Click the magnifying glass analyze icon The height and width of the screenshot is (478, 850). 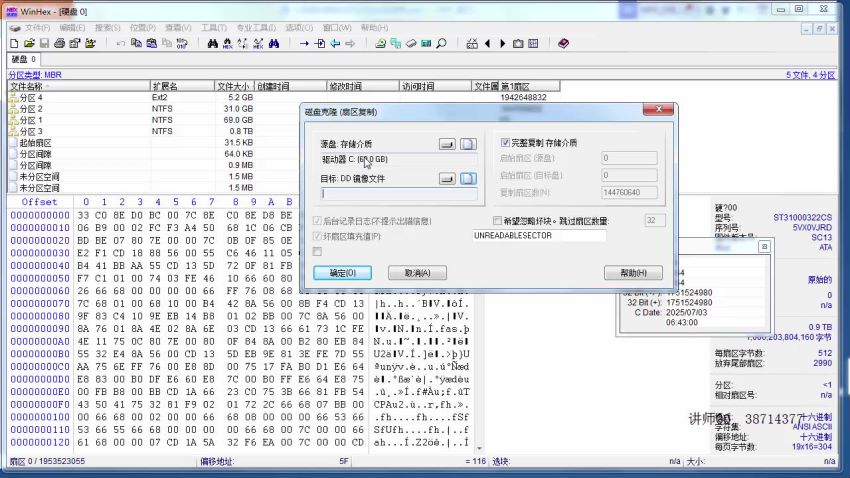pyautogui.click(x=442, y=43)
